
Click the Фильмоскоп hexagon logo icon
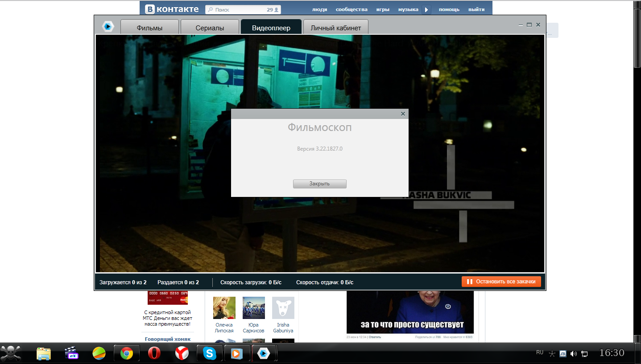[108, 27]
